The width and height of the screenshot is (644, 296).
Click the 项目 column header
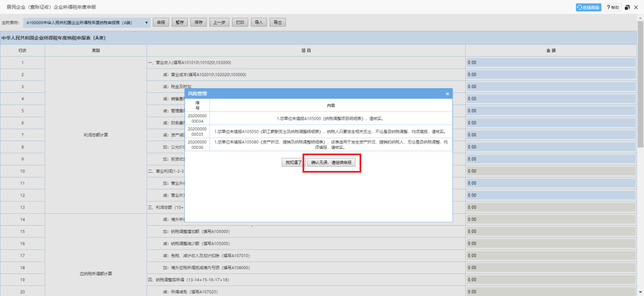click(x=306, y=51)
